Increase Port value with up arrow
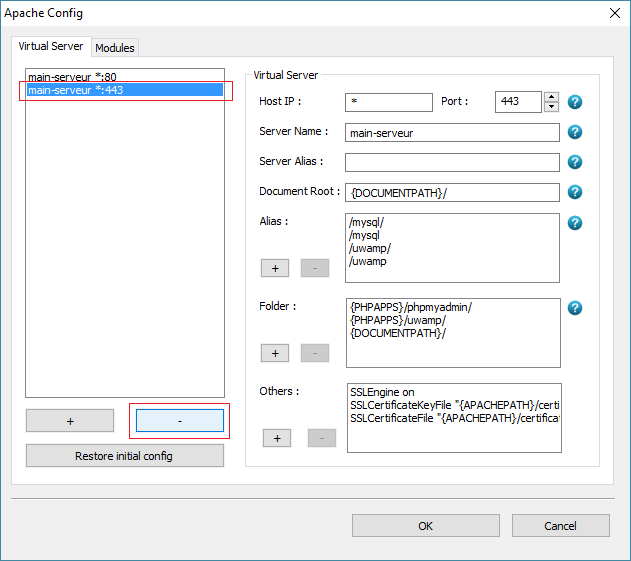631x561 pixels. pyautogui.click(x=551, y=97)
